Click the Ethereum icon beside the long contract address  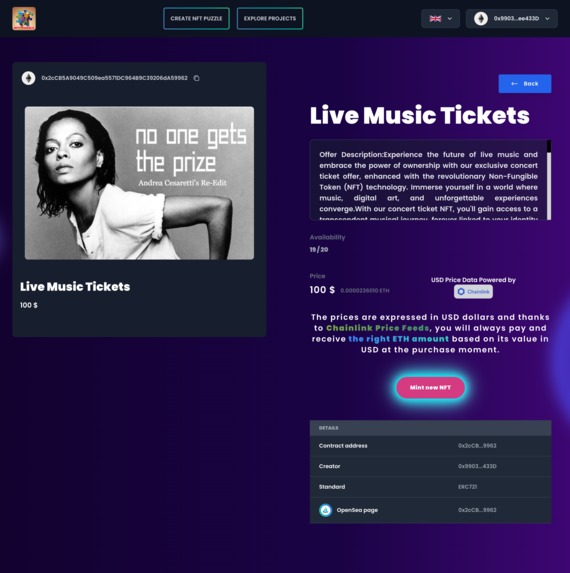[x=28, y=78]
